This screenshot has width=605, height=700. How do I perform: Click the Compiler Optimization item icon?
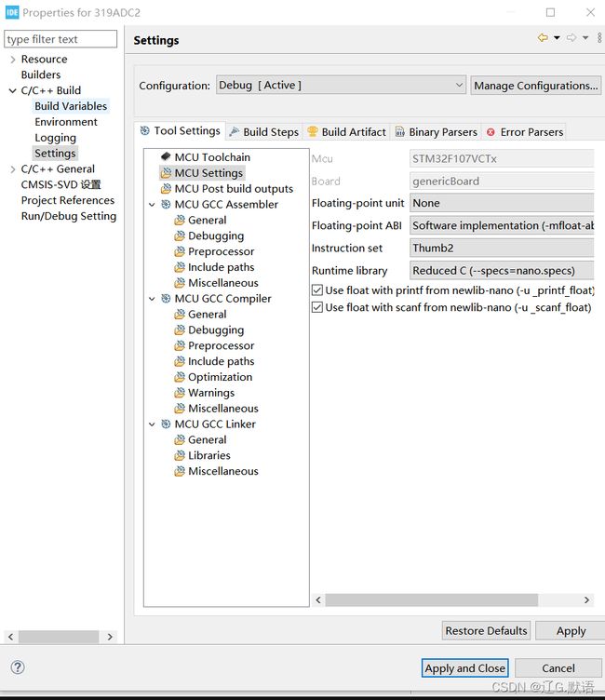pyautogui.click(x=180, y=377)
